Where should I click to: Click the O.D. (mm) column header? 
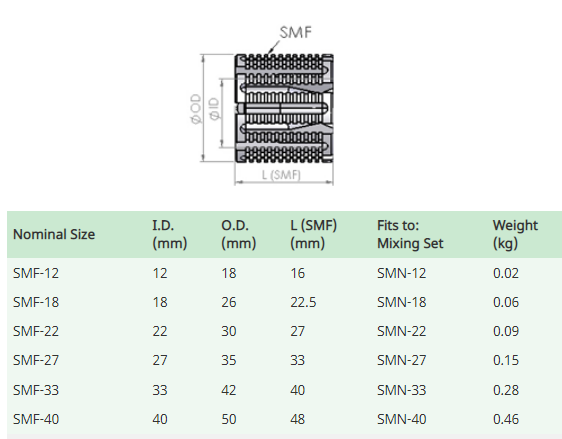238,234
